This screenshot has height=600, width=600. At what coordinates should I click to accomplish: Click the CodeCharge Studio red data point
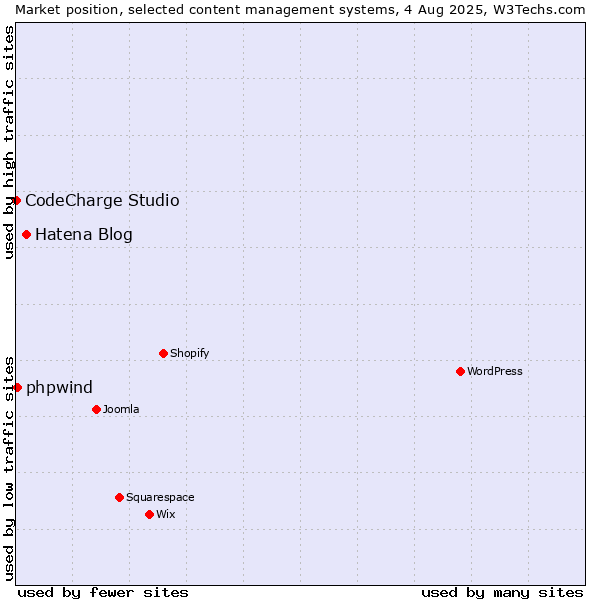pos(16,201)
